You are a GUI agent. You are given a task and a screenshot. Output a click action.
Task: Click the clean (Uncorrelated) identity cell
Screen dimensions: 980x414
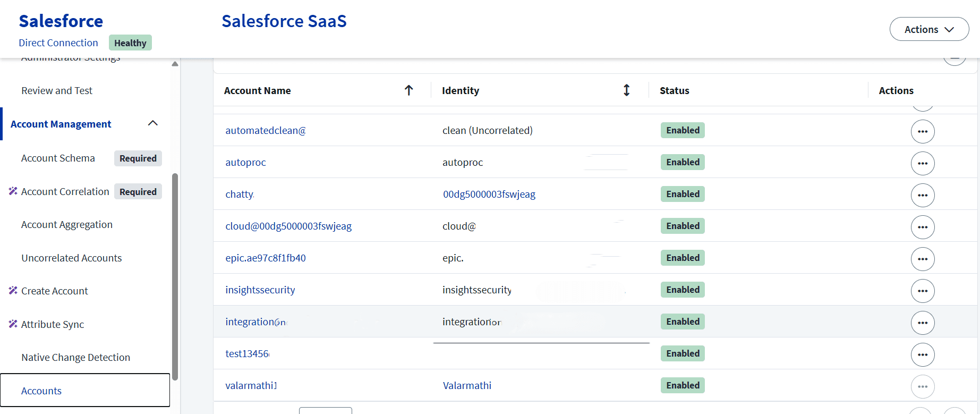[488, 131]
